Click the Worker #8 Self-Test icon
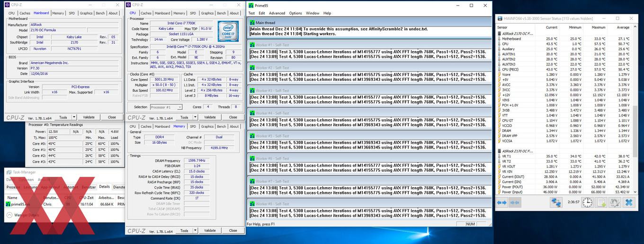This screenshot has height=244, width=644. pos(252,204)
